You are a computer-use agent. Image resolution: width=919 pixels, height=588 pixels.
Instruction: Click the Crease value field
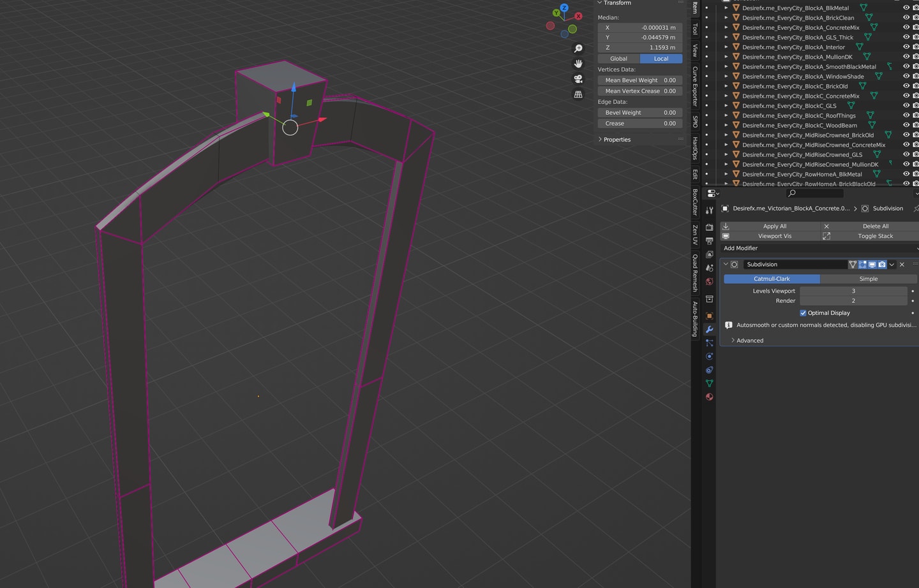pos(640,124)
